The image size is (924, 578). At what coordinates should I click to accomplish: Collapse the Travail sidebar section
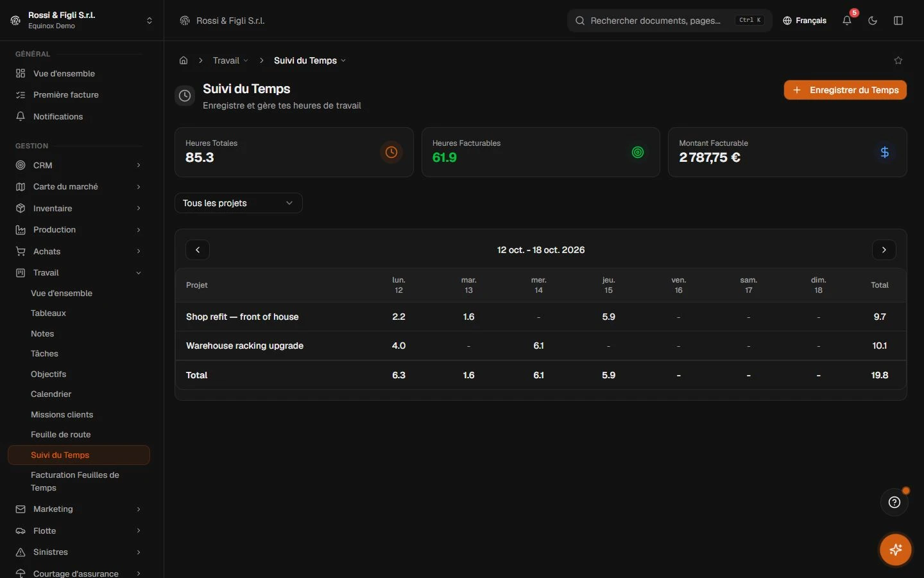[x=79, y=273]
